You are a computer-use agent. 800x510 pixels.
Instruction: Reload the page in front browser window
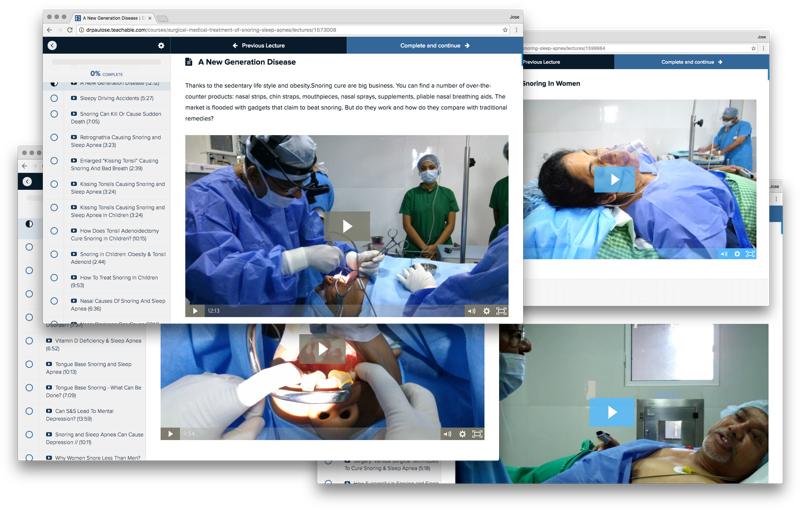point(70,30)
